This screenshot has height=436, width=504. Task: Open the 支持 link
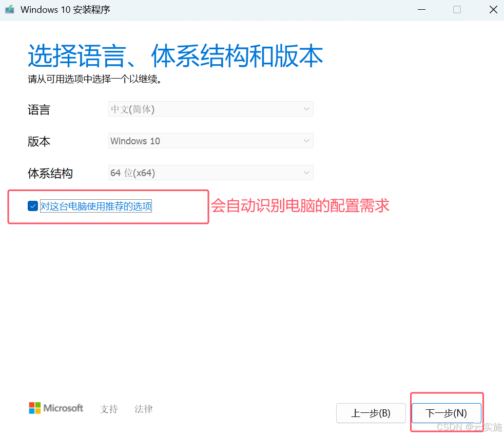point(109,409)
